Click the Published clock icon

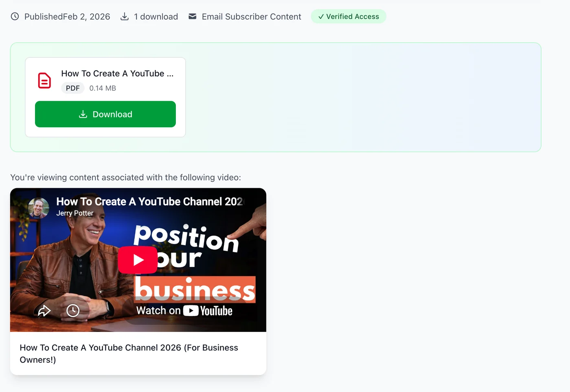(x=15, y=17)
